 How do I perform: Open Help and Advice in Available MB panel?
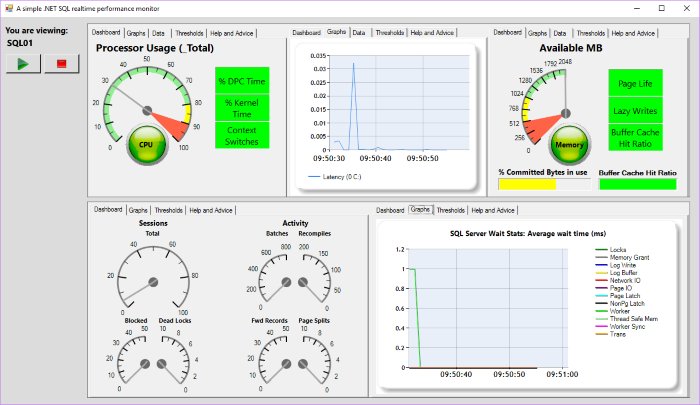pyautogui.click(x=633, y=33)
